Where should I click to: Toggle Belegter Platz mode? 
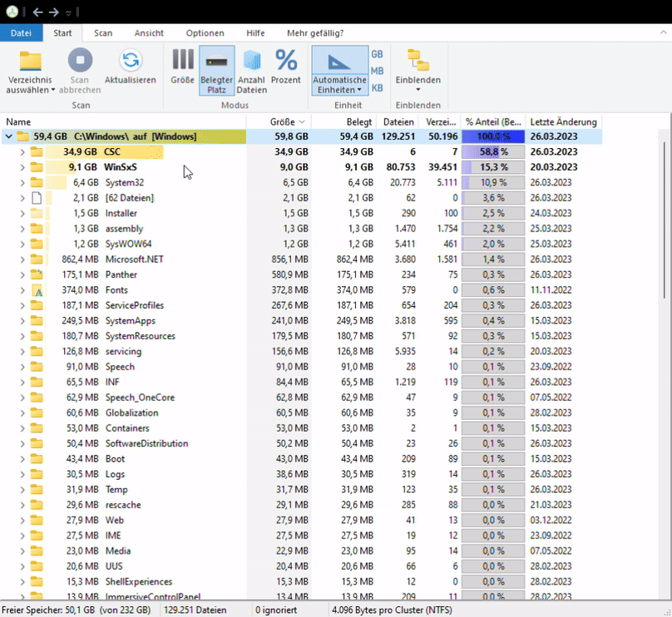pyautogui.click(x=216, y=71)
